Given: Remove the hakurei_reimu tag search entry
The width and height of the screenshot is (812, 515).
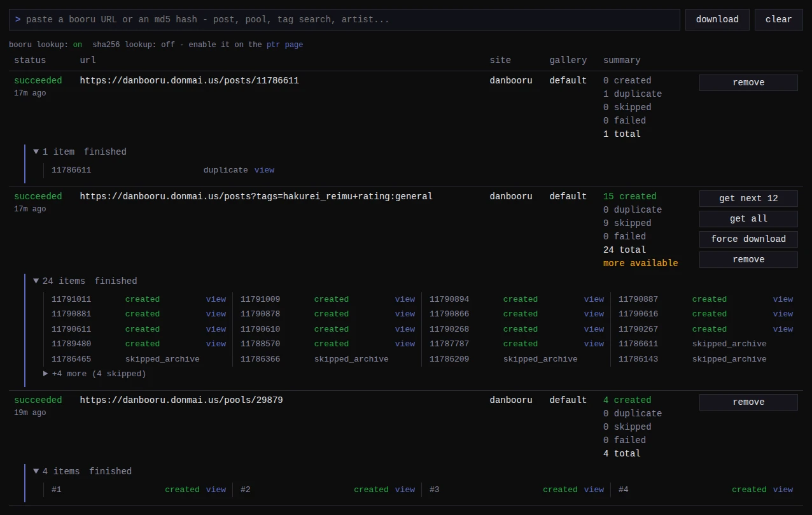Looking at the screenshot, I should 748,260.
